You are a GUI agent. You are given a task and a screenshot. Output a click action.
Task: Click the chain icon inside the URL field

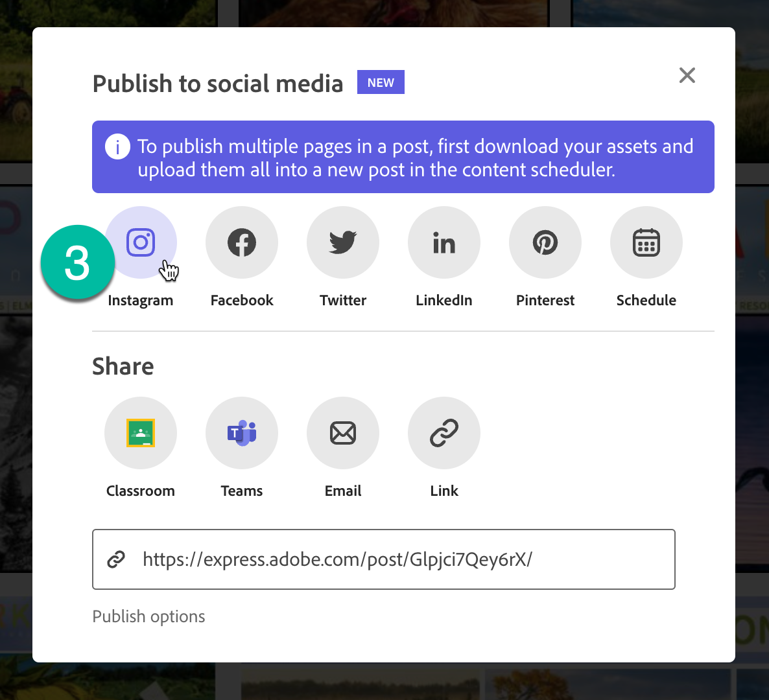pos(116,559)
